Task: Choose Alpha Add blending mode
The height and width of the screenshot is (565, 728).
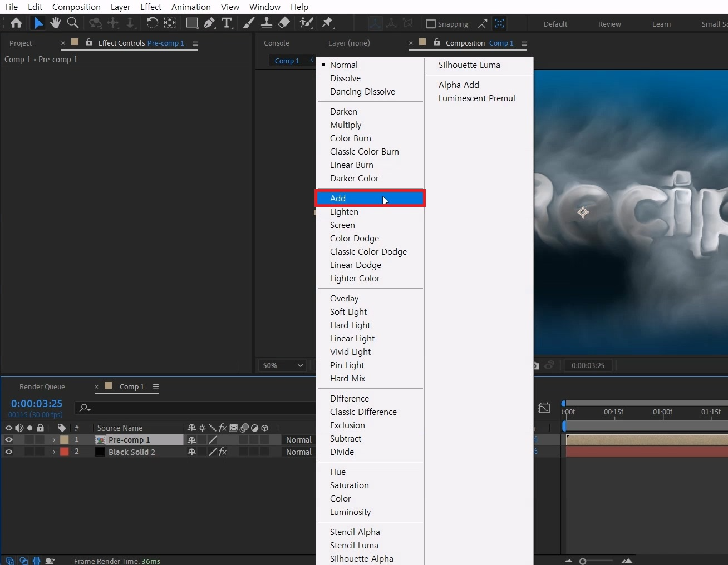Action: pos(479,85)
